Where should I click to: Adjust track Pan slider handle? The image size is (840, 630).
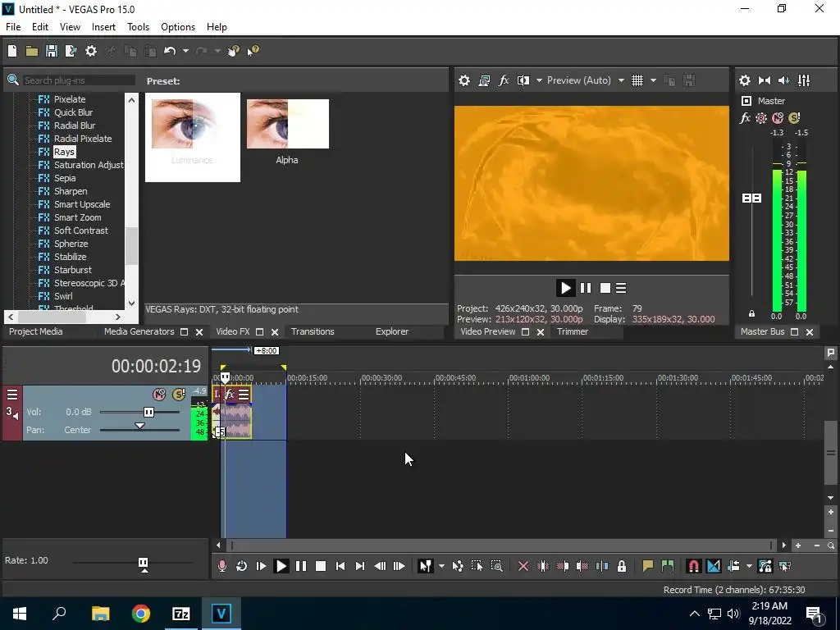139,427
